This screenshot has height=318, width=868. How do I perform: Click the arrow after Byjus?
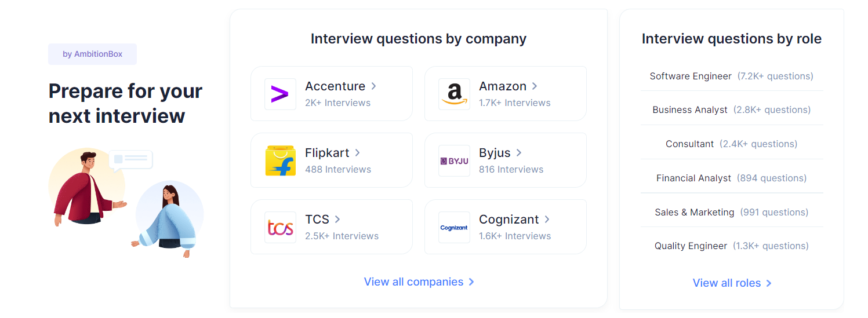tap(519, 152)
